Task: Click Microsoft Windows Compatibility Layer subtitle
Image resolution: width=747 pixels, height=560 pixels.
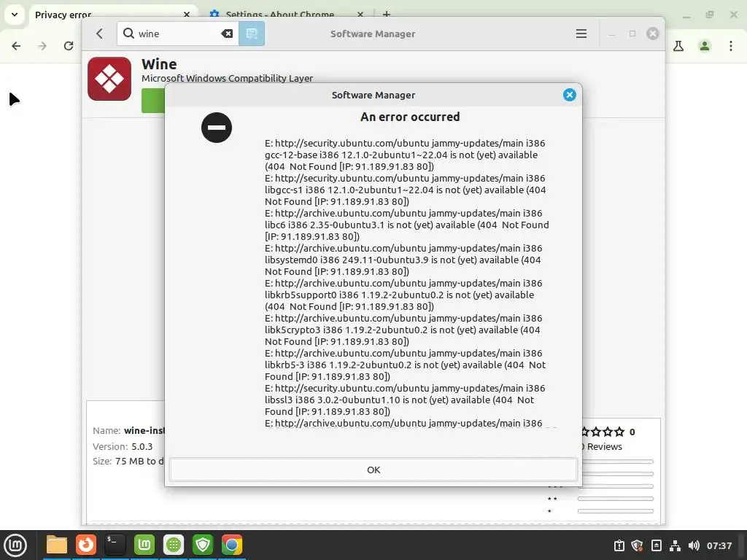Action: 228,79
